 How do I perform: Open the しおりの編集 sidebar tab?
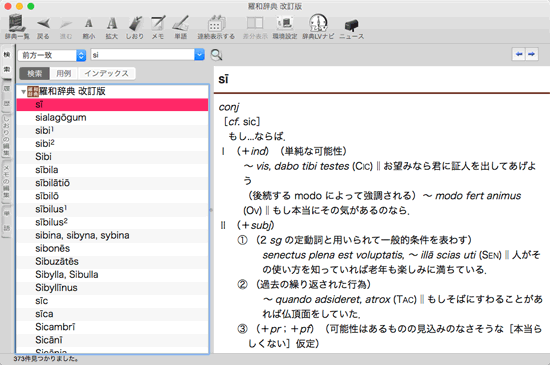click(7, 136)
